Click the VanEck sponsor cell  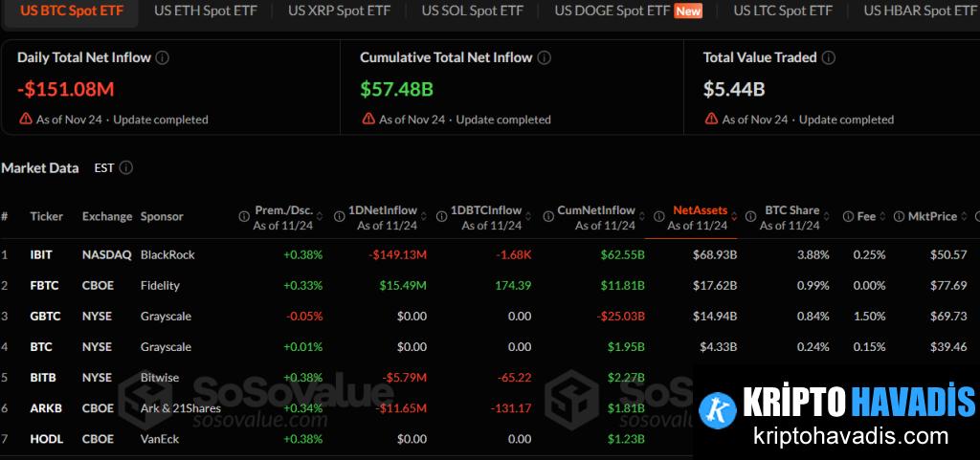[160, 439]
